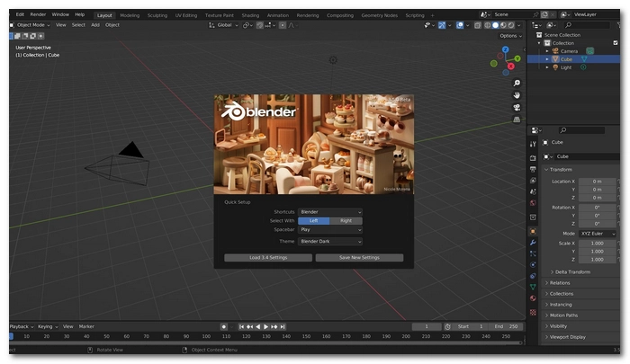
Task: Click the Camera object in the outliner
Action: click(x=569, y=51)
